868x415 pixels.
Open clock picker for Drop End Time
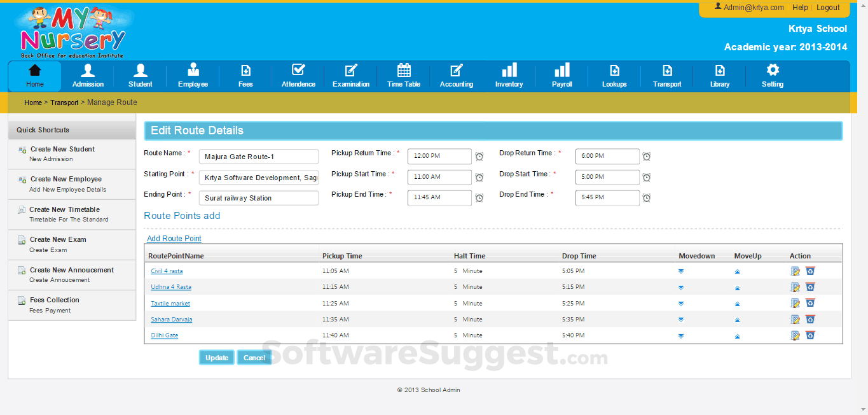click(647, 198)
